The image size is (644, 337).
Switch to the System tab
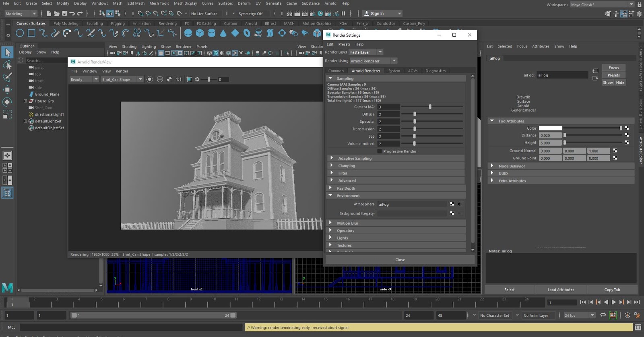click(x=394, y=71)
